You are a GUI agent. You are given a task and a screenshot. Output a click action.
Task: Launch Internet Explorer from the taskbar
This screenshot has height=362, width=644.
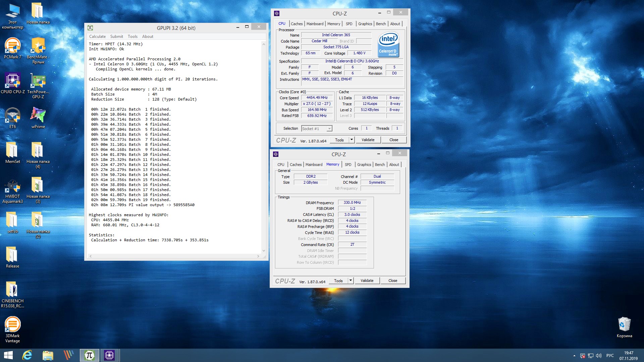27,355
